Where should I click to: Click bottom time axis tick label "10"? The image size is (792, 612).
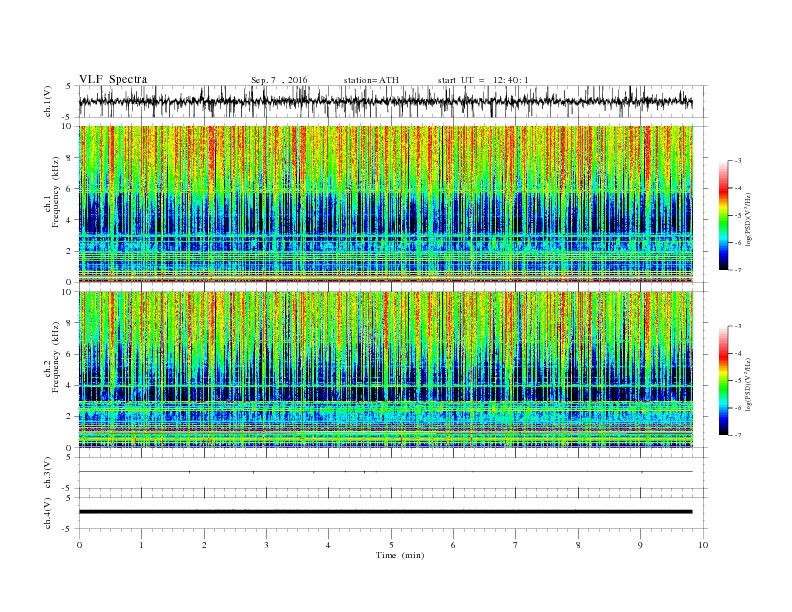coord(703,545)
